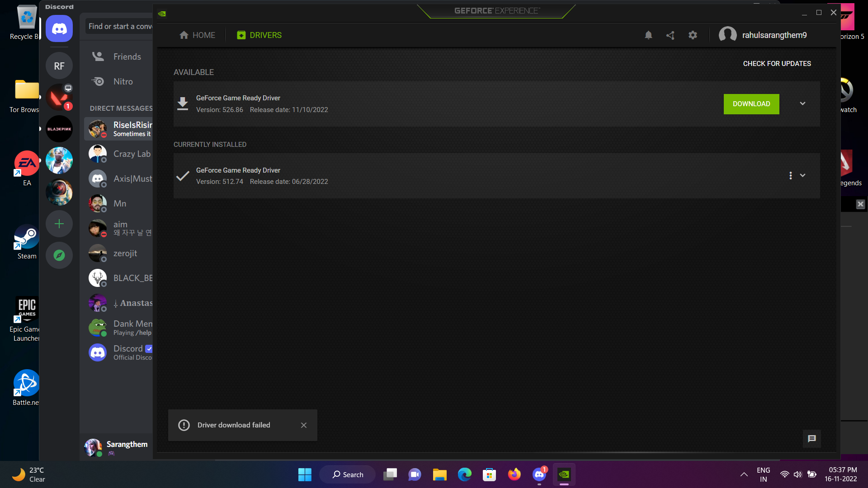Open Firefox from the taskbar
Screen dimensions: 868x488
click(514, 474)
